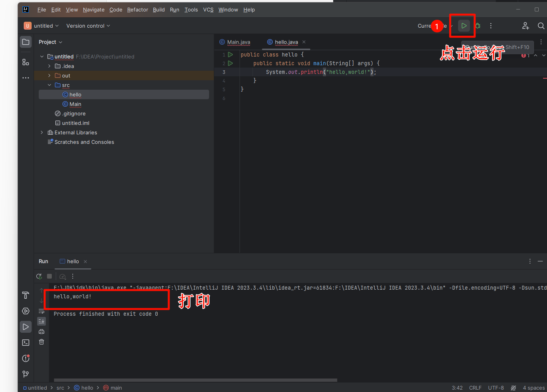Toggle read-only lock in the status bar

[x=513, y=388]
